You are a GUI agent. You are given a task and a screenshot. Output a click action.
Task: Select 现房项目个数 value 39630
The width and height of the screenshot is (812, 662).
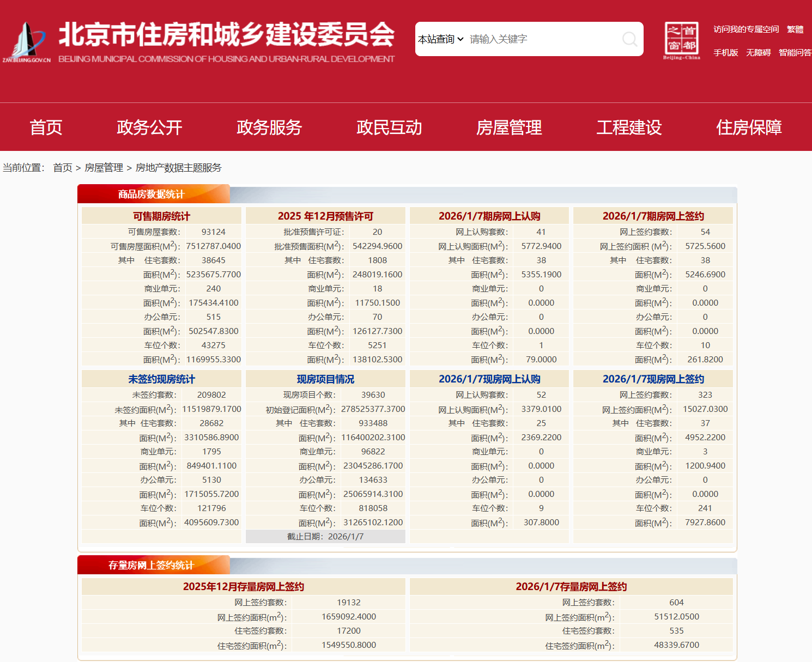373,395
